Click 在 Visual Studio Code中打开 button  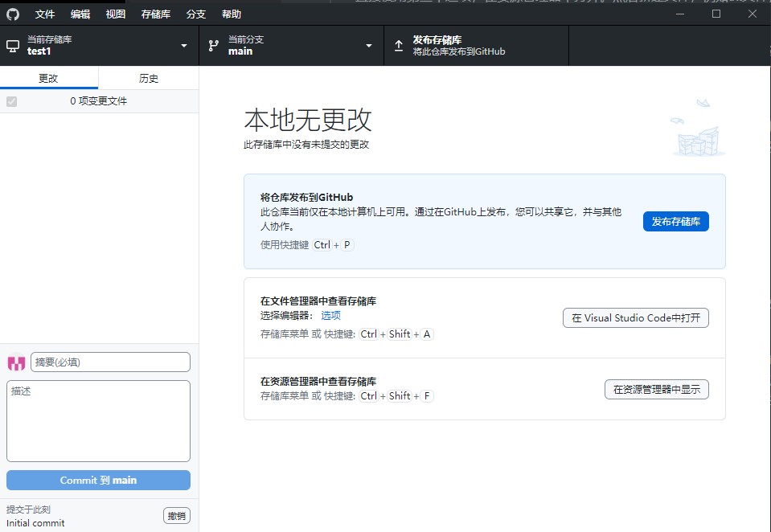coord(635,317)
